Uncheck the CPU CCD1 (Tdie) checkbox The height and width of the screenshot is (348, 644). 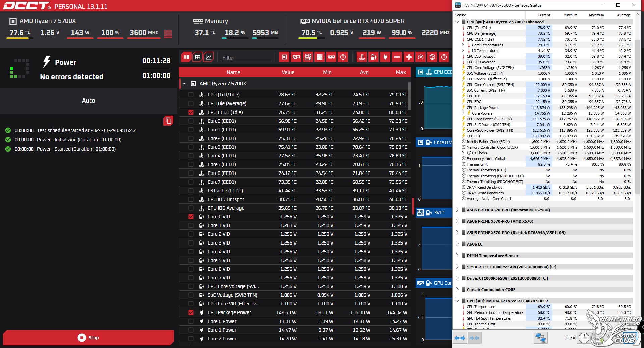click(x=191, y=112)
